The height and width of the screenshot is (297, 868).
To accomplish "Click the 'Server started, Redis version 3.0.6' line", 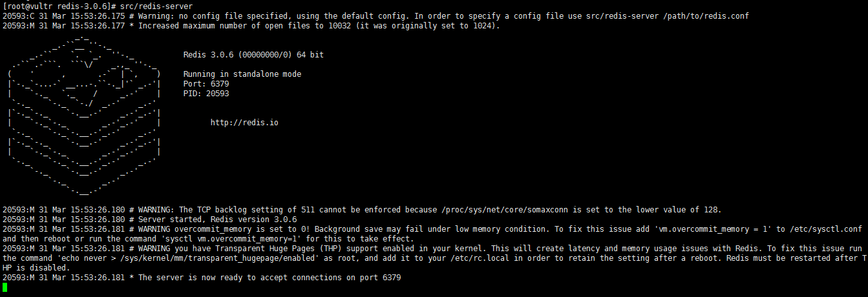I will point(150,220).
